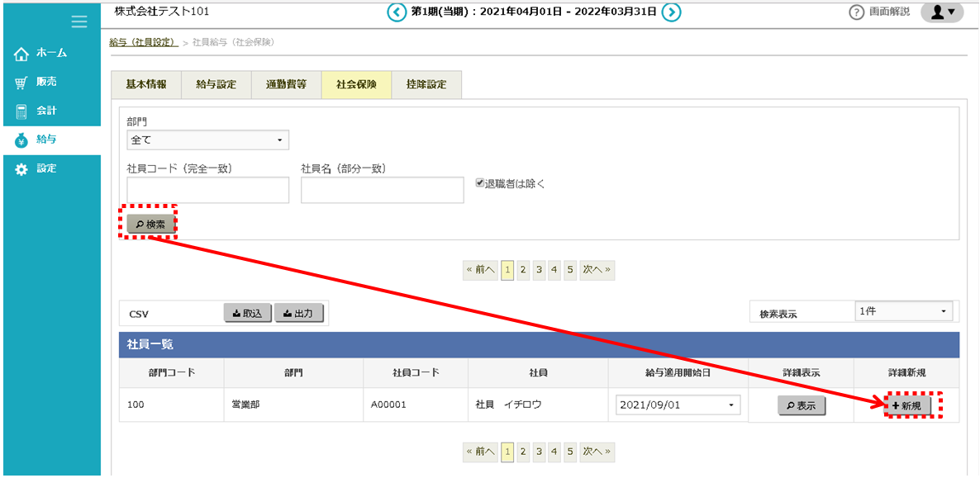Go to page 3 in top pagination
Image resolution: width=980 pixels, height=497 pixels.
pyautogui.click(x=539, y=270)
